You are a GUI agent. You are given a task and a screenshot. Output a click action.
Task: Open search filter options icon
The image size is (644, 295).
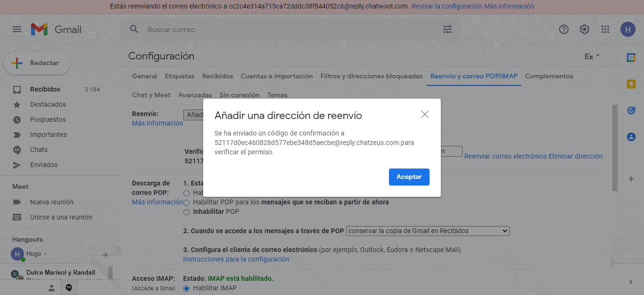[x=447, y=29]
